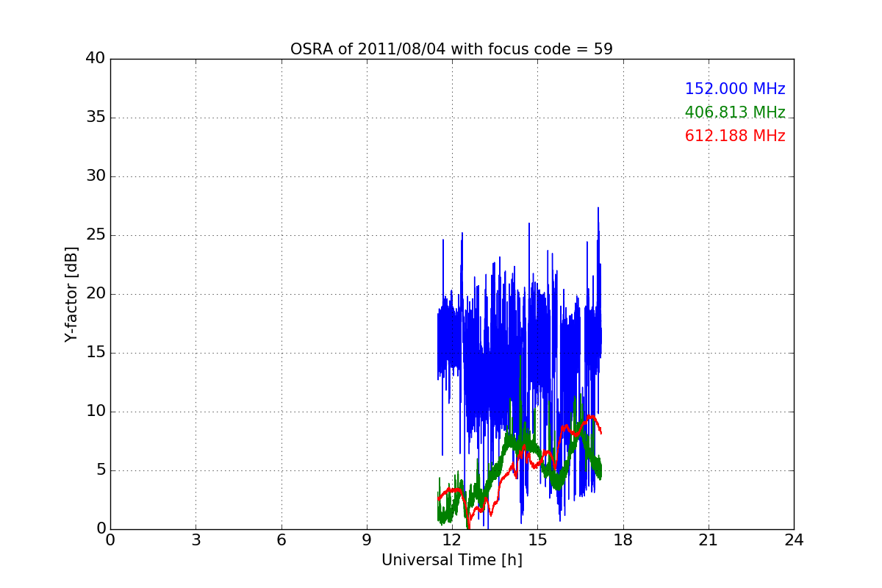Click the x-axis tick label '24'

(794, 540)
